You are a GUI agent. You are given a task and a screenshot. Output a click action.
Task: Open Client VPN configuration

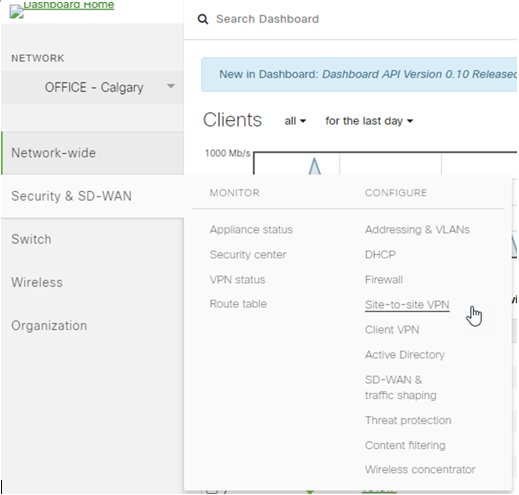point(392,330)
